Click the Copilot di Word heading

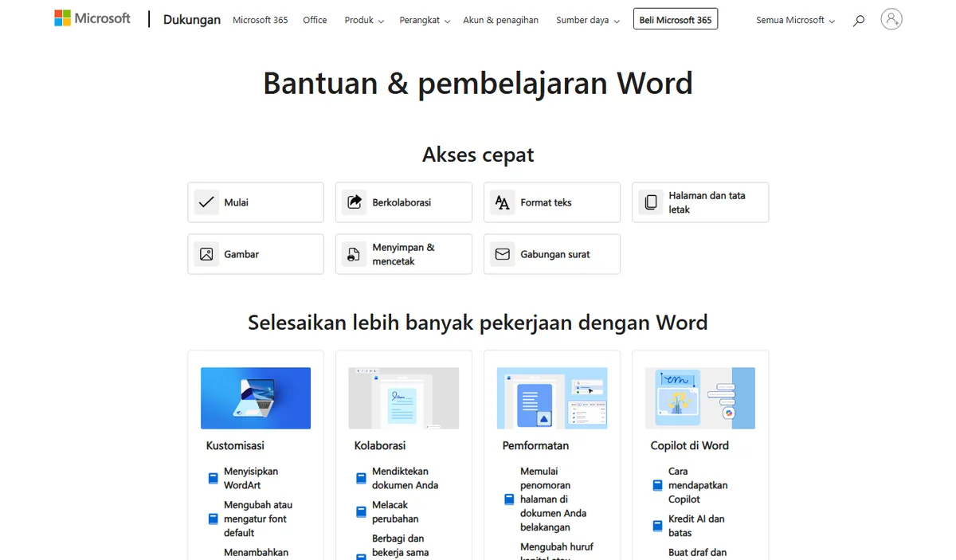pos(690,445)
